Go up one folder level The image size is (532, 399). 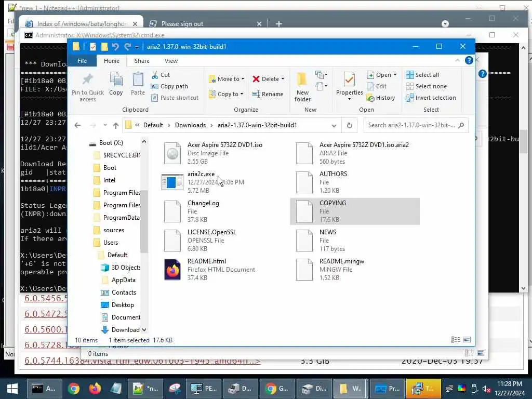(116, 125)
